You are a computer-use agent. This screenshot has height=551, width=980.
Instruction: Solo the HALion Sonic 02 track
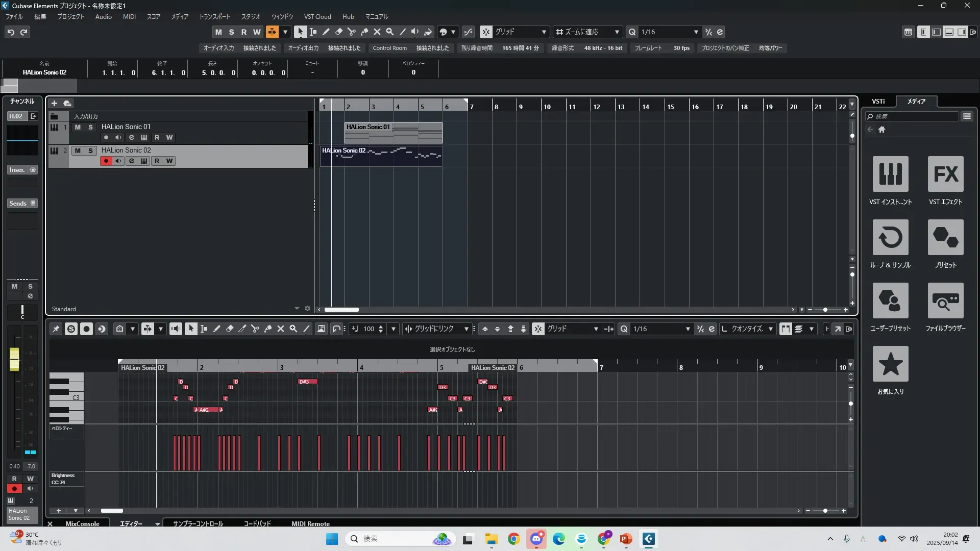[x=90, y=151]
